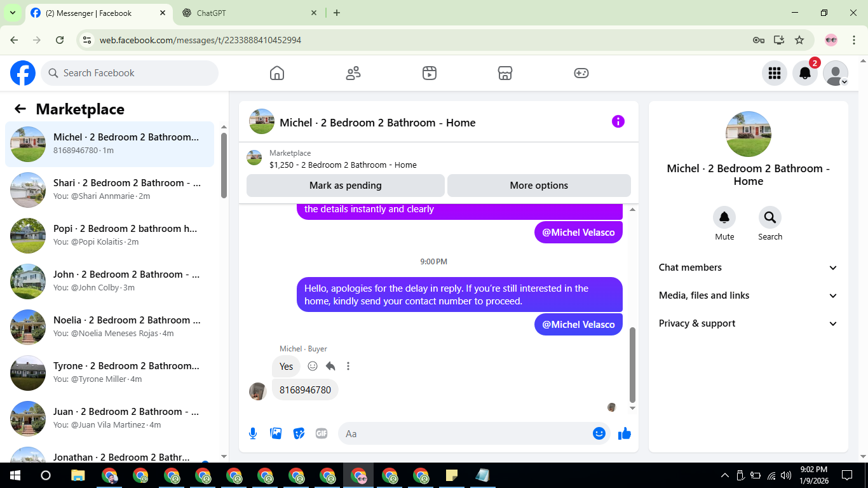Open Tyrone 2 Bedroom 2 Bathroom conversation
The height and width of the screenshot is (488, 868).
(109, 373)
